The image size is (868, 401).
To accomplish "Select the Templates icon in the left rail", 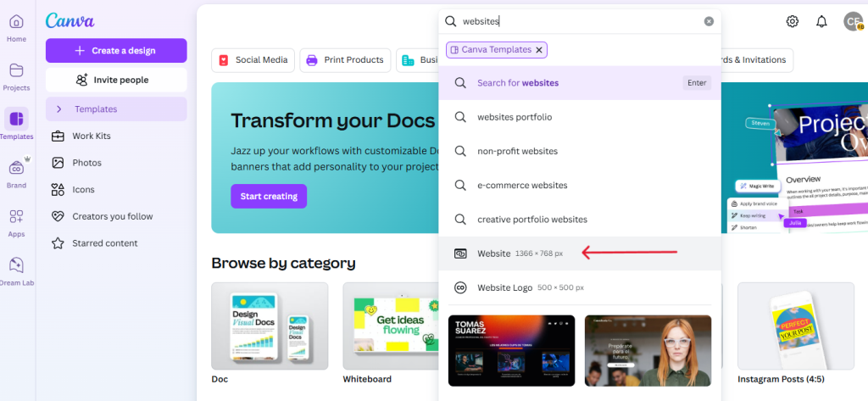I will [16, 119].
